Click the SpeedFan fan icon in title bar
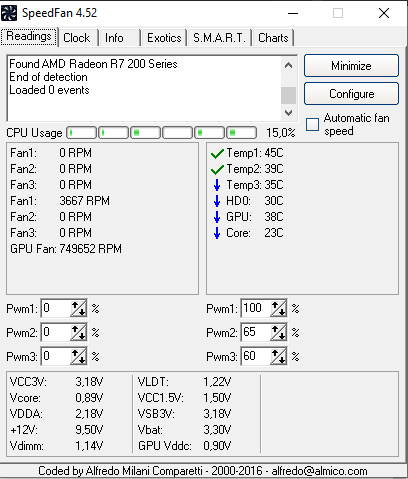This screenshot has height=479, width=408. click(x=9, y=13)
